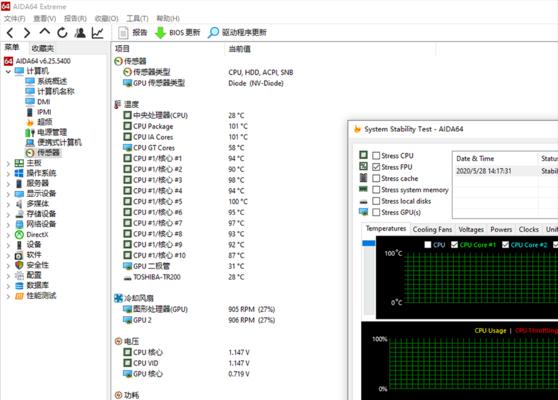Switch to the Voltages tab
The width and height of the screenshot is (558, 400).
coord(471,230)
